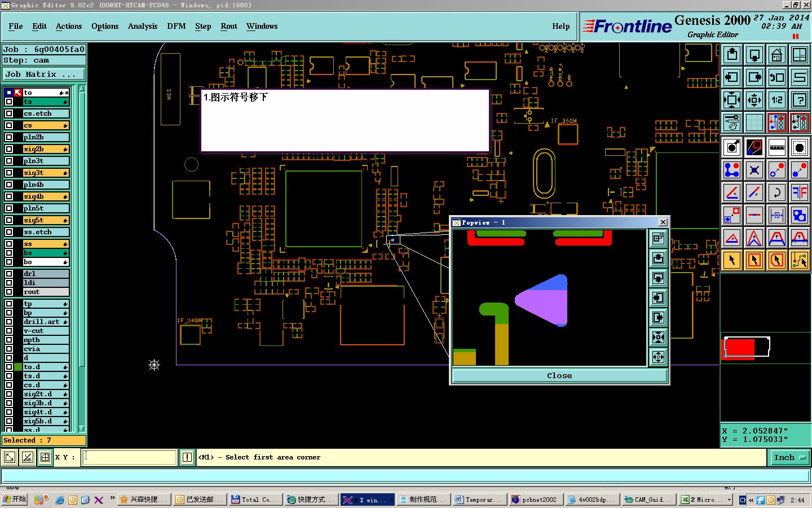Switch to the Total Co... taskbar window
The height and width of the screenshot is (508, 812).
[255, 500]
